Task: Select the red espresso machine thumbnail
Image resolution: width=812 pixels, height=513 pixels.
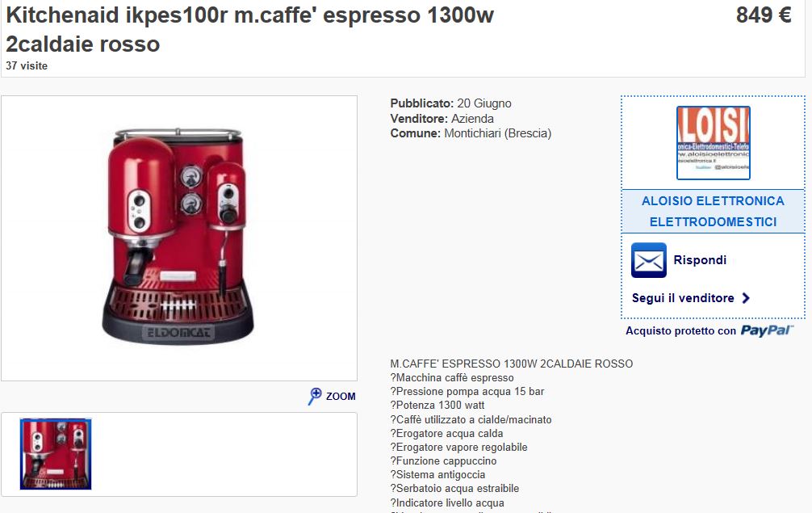Action: coord(56,454)
